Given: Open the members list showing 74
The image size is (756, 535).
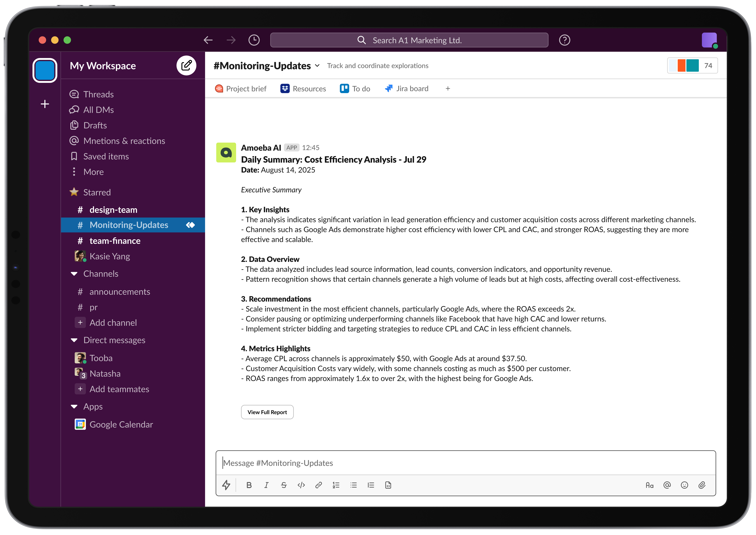Looking at the screenshot, I should coord(692,66).
